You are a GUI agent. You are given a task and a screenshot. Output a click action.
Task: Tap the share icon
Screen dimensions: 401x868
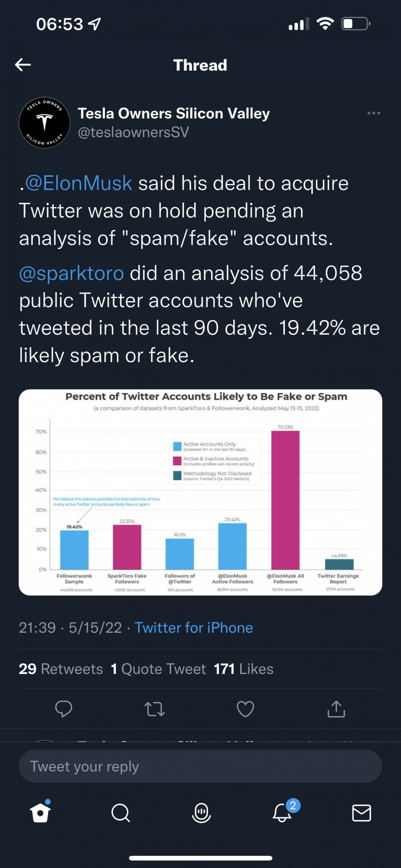(336, 709)
